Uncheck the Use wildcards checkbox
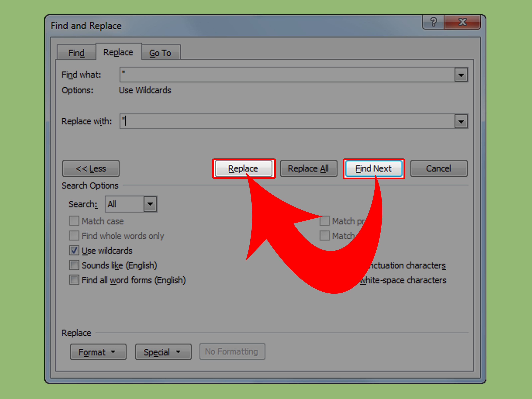 pyautogui.click(x=74, y=251)
